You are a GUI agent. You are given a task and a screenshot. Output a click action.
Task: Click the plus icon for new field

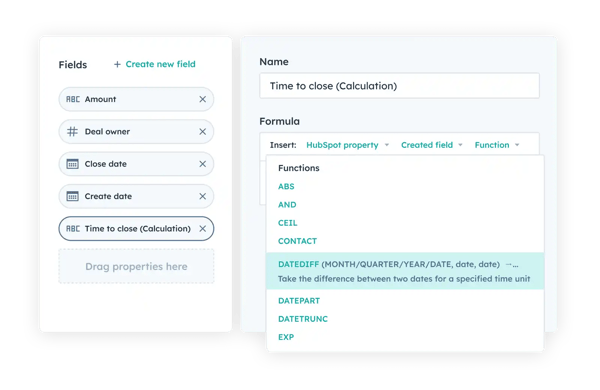pyautogui.click(x=117, y=64)
